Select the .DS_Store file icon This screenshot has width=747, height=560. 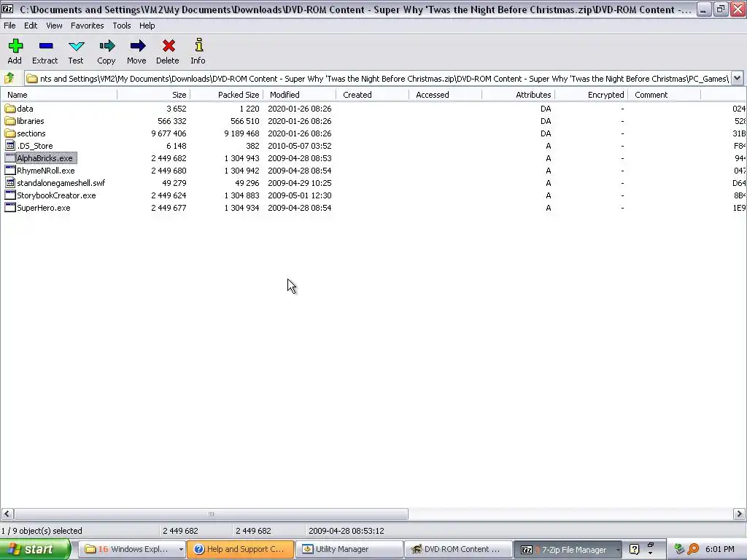coord(10,146)
